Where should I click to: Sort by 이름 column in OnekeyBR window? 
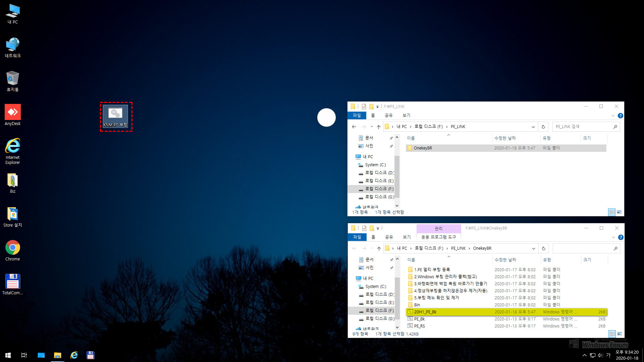(x=449, y=260)
